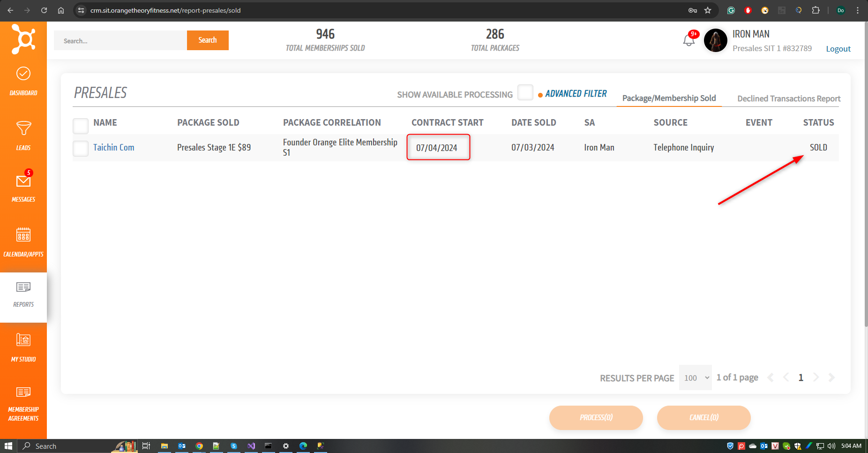This screenshot has height=453, width=868.
Task: Click the taskbar clock 5:04 AM
Action: click(851, 446)
